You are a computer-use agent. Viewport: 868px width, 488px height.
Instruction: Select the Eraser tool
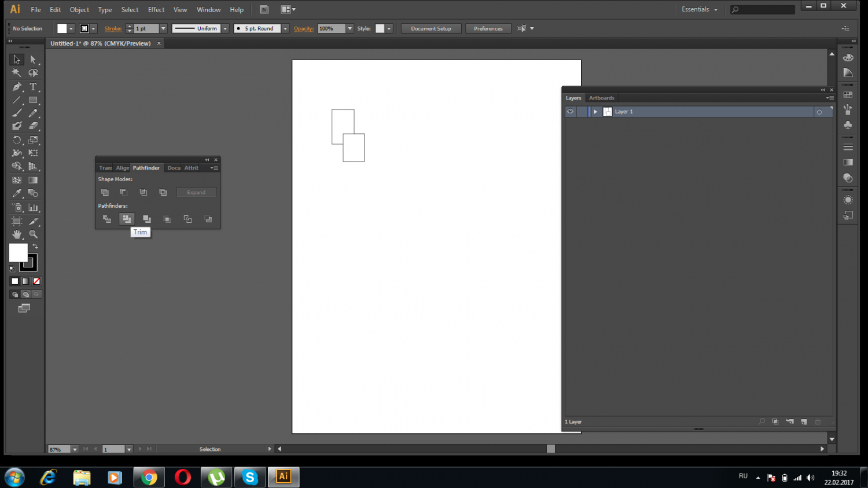(x=33, y=126)
